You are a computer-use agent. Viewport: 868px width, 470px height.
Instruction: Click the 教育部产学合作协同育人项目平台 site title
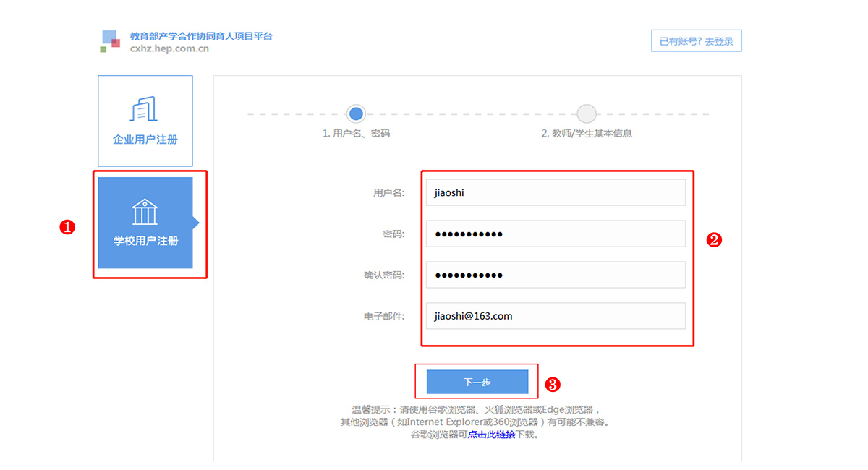(201, 35)
